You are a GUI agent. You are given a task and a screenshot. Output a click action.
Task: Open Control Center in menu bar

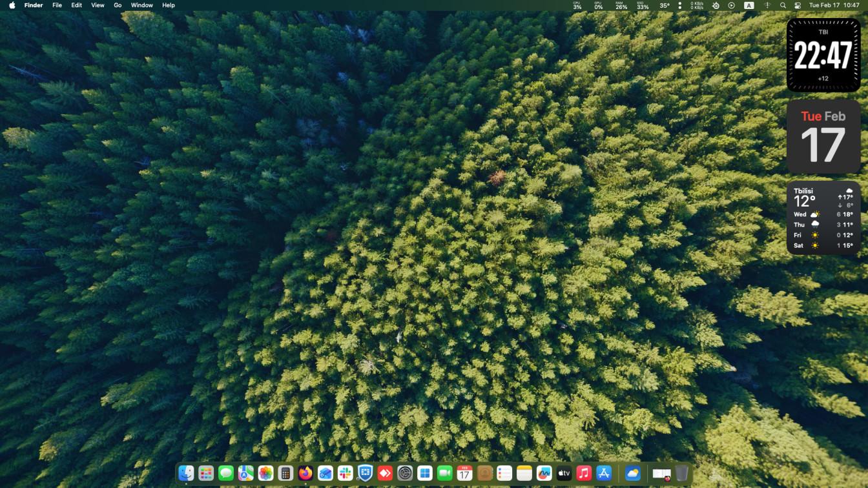click(x=798, y=5)
